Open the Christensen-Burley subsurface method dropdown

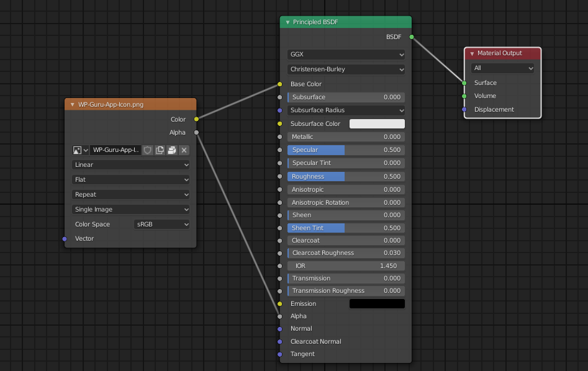pos(346,69)
